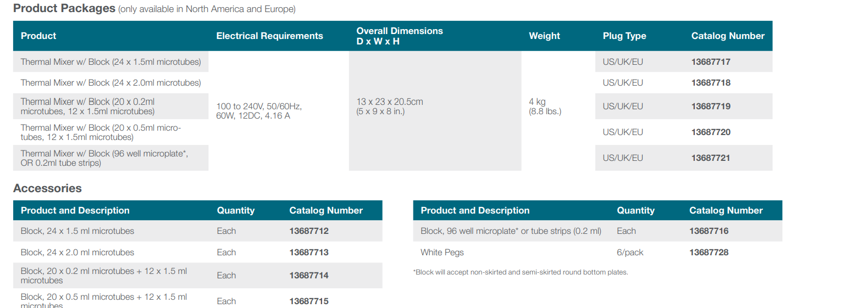Select catalog number 13687718

click(x=711, y=83)
